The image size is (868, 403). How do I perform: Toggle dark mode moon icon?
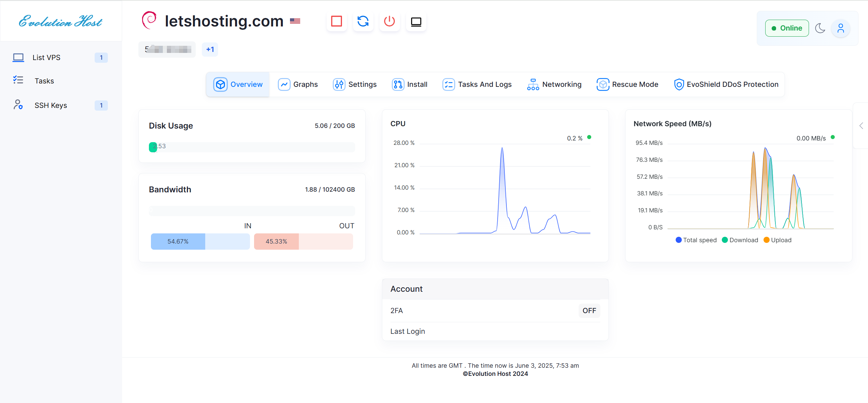(820, 28)
